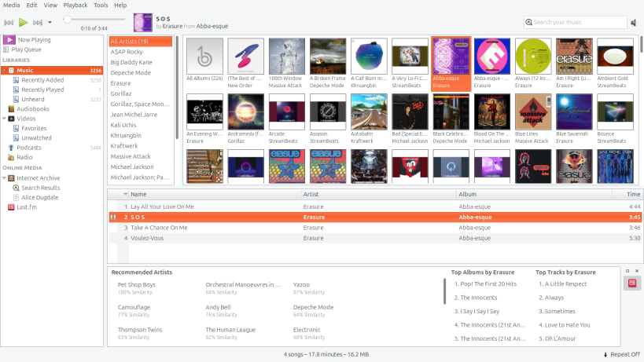Collapse the Internet Archive node
This screenshot has width=644, height=362.
pos(4,178)
